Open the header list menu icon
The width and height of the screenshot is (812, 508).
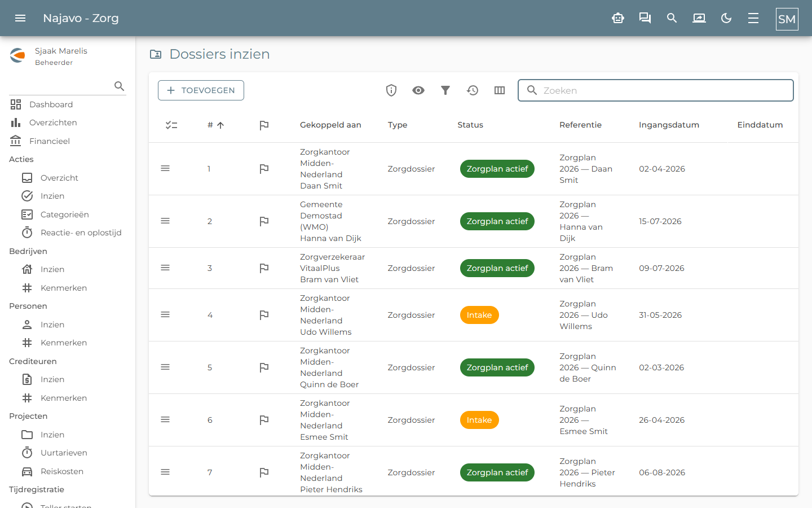(753, 18)
